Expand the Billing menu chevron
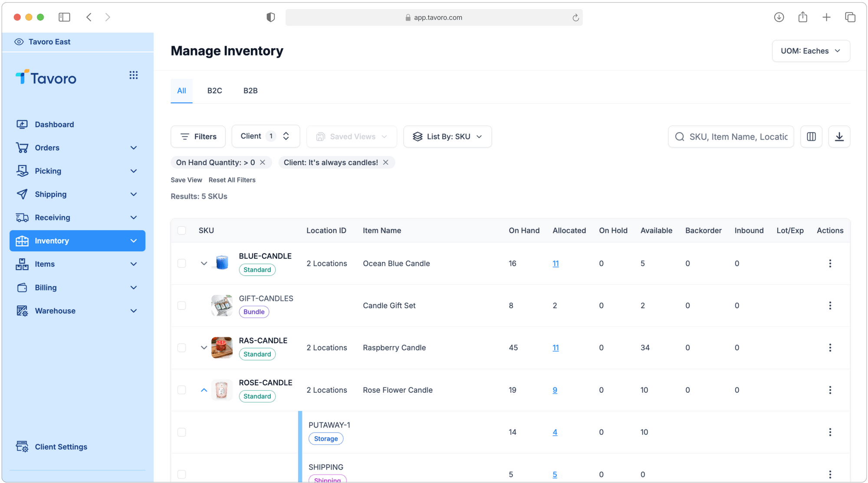868x483 pixels. pos(134,287)
